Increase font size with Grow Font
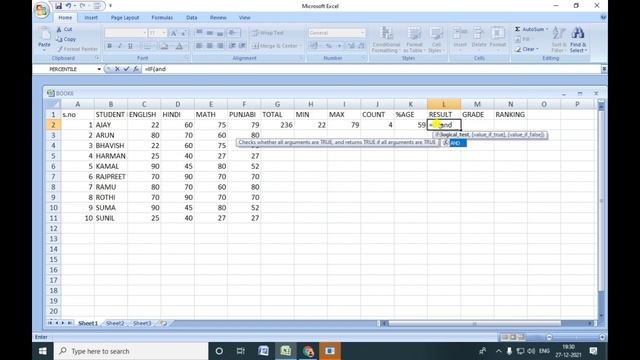 173,33
